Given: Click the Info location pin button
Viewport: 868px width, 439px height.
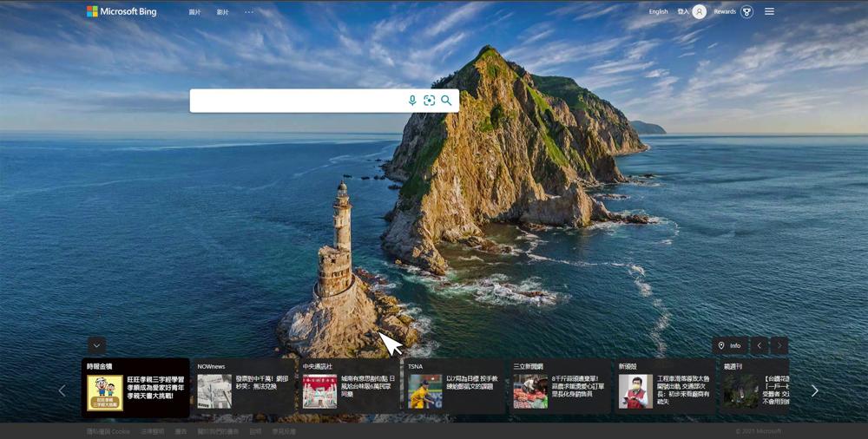Looking at the screenshot, I should [x=729, y=345].
